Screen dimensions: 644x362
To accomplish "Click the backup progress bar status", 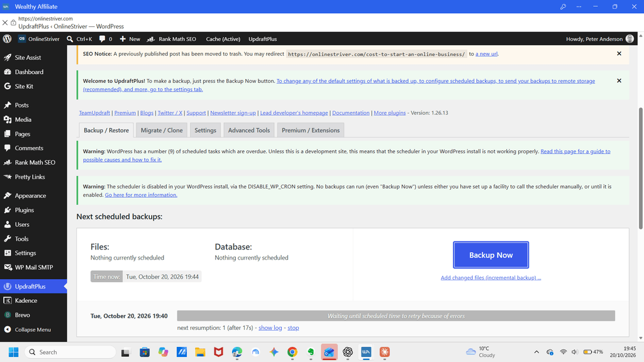I will (x=396, y=315).
